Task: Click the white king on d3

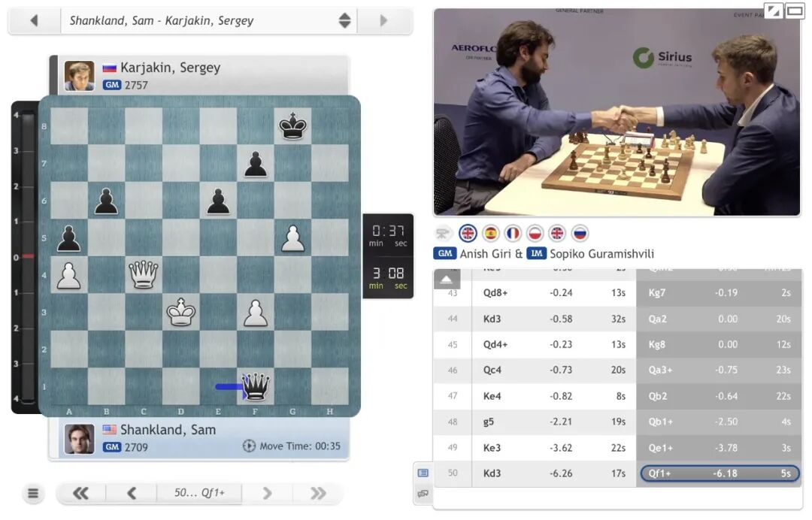Action: coord(180,313)
